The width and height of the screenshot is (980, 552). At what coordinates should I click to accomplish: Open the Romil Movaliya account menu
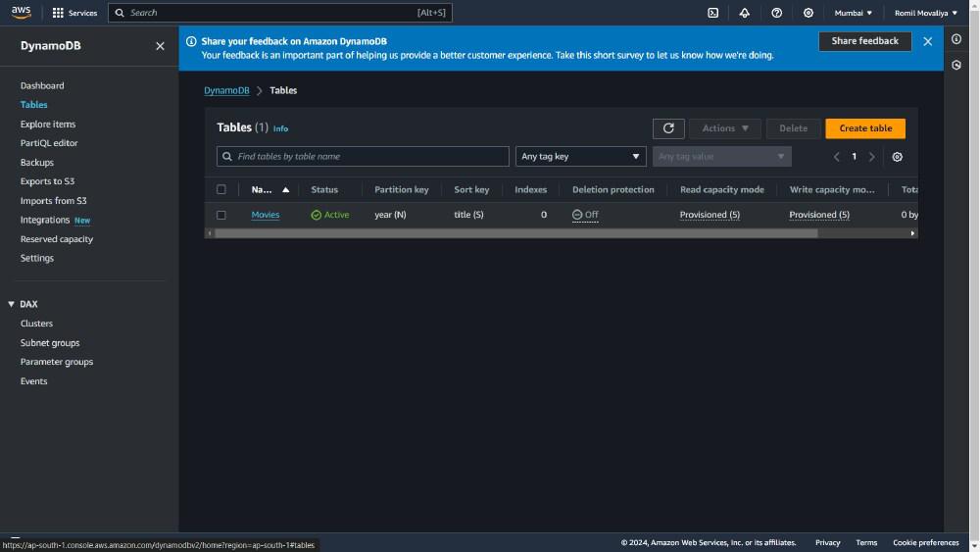[926, 13]
